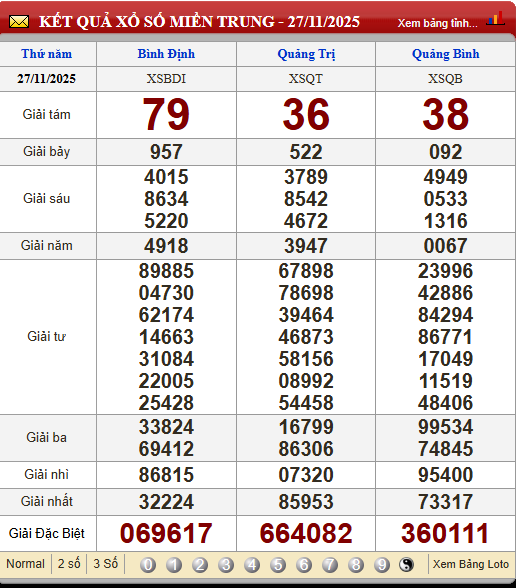The height and width of the screenshot is (588, 518).
Task: Select digit 5 filter ball
Action: pos(278,565)
